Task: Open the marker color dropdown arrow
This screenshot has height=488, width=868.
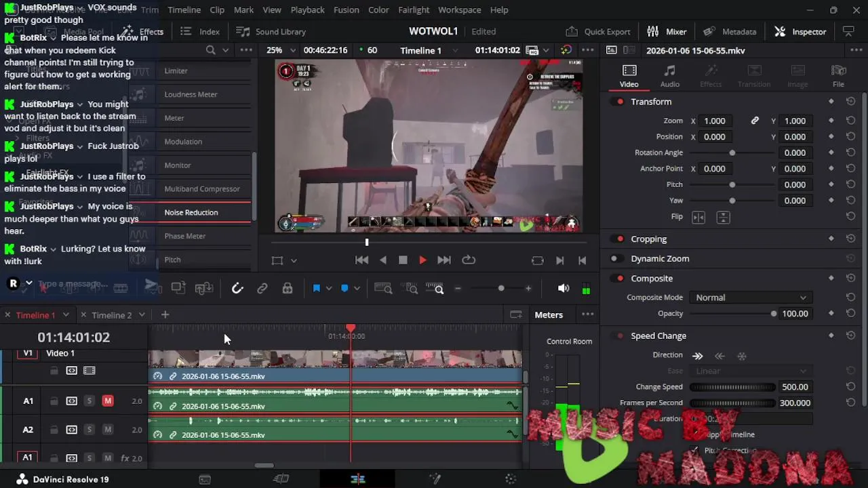Action: pyautogui.click(x=357, y=288)
